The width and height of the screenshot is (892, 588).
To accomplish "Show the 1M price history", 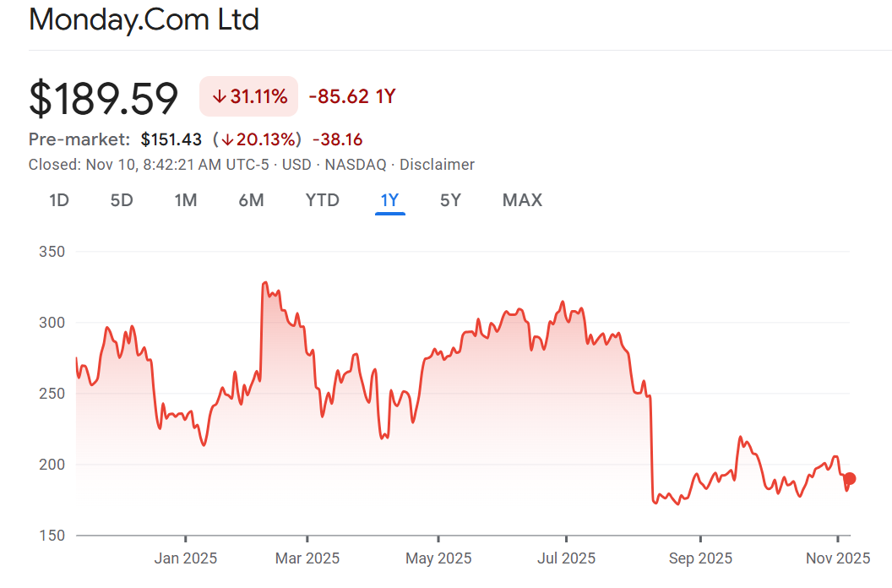I will [x=186, y=200].
